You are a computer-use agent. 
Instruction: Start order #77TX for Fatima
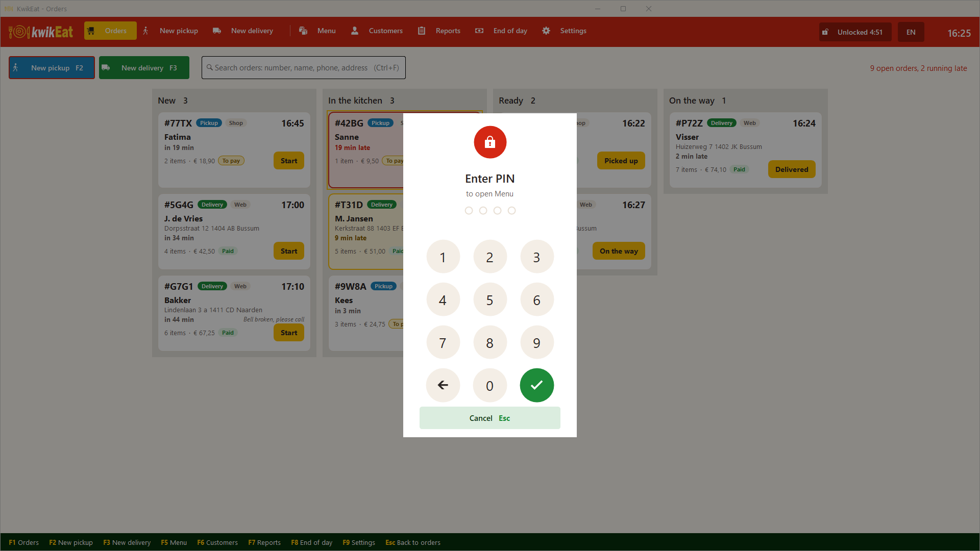pyautogui.click(x=289, y=161)
